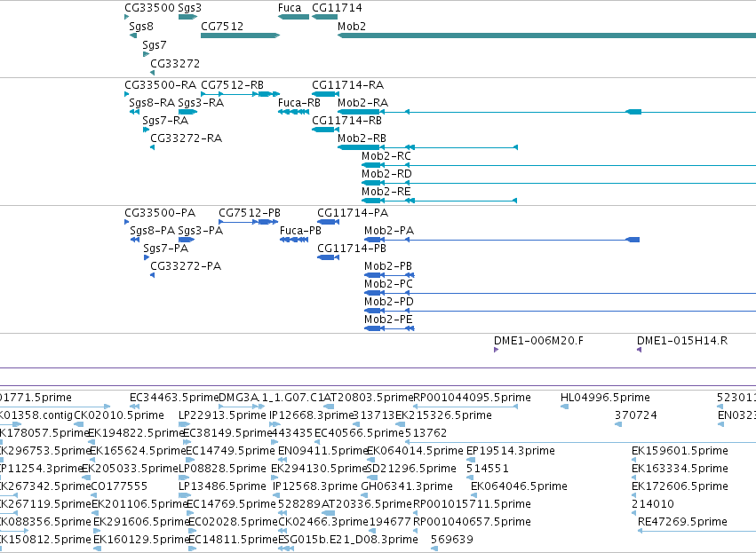This screenshot has width=756, height=553.
Task: Select the CG11714 gene label
Action: [337, 8]
